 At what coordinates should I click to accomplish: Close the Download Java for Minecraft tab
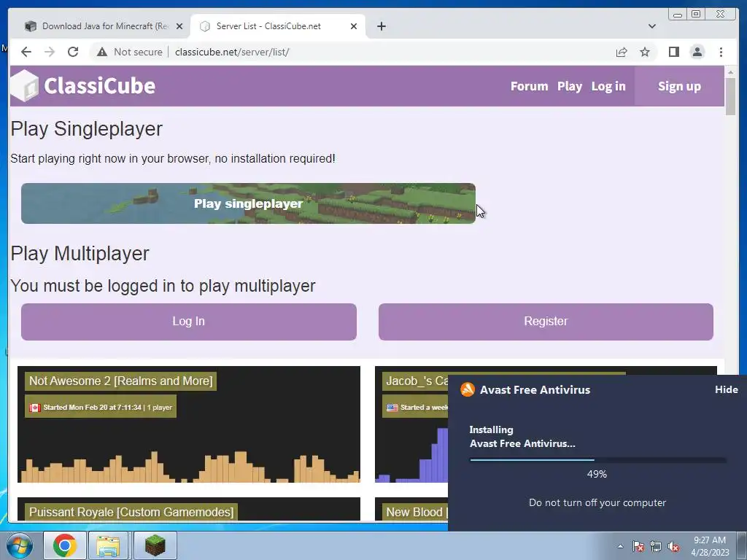tap(179, 26)
